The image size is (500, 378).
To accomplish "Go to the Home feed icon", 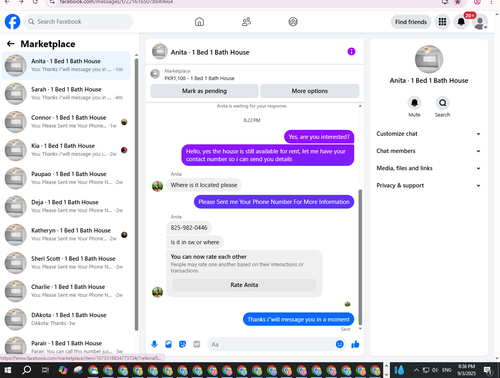I will click(199, 22).
